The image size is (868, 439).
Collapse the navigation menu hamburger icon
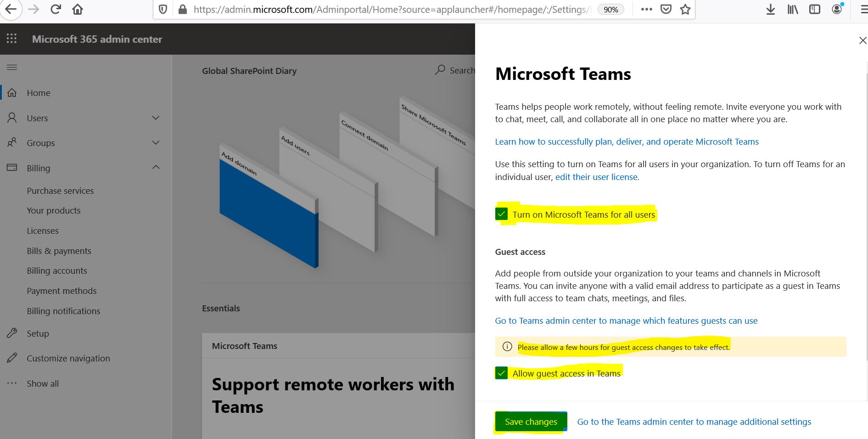click(12, 68)
